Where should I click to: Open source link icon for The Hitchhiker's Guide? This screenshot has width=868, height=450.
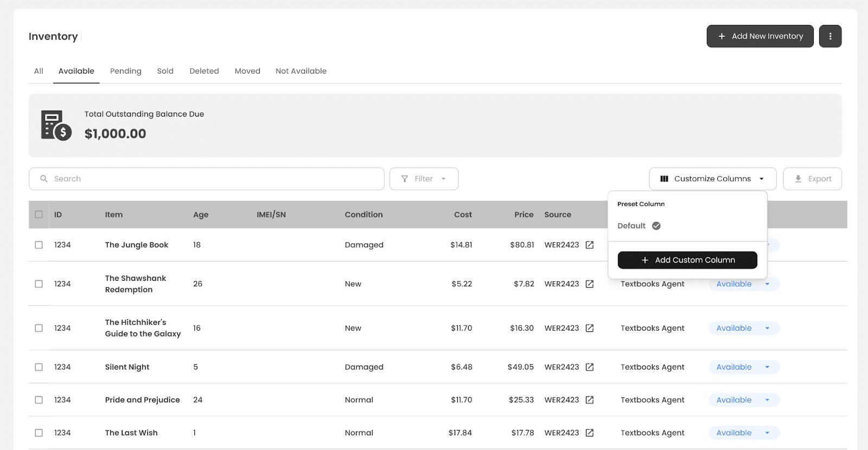590,328
